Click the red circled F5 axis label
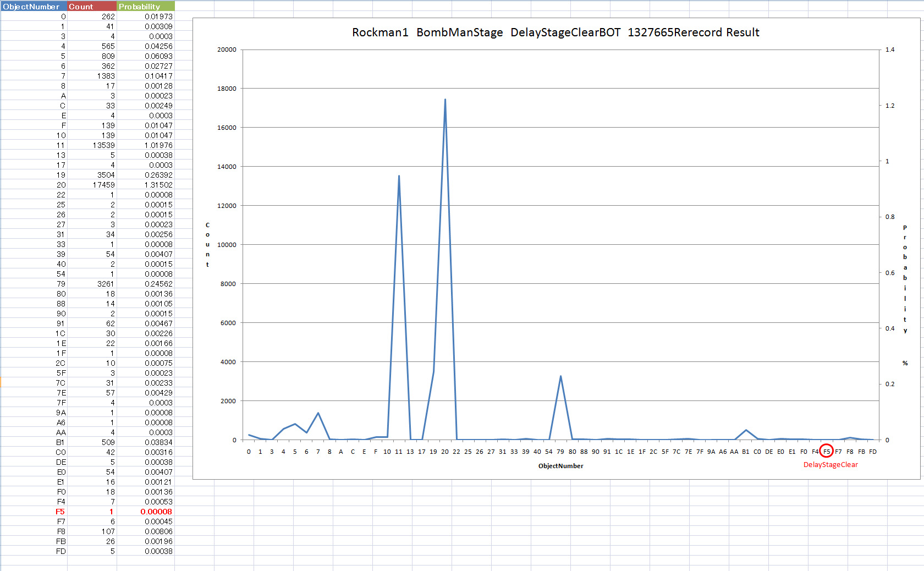This screenshot has width=924, height=571. click(826, 451)
